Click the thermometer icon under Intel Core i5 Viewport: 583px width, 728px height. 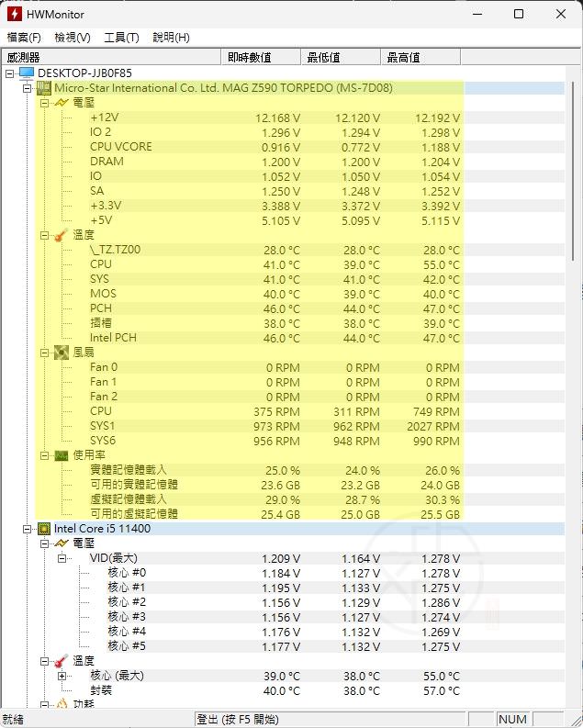tap(62, 661)
